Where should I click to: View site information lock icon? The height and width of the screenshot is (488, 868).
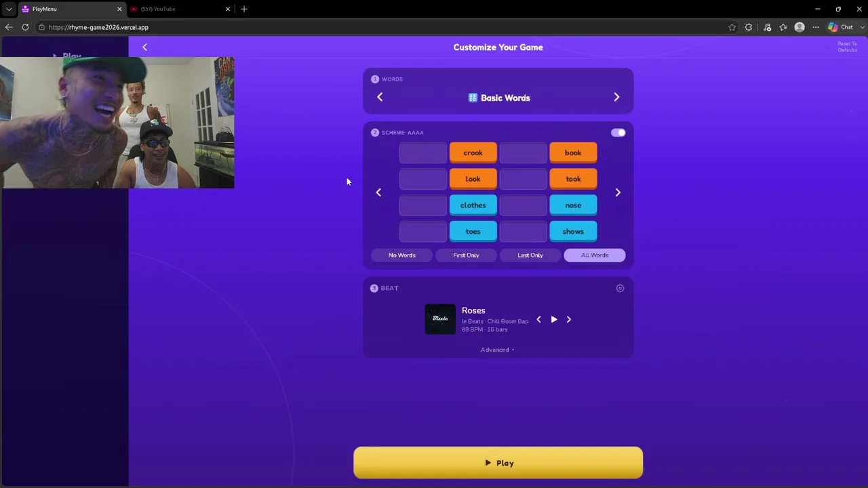click(41, 27)
